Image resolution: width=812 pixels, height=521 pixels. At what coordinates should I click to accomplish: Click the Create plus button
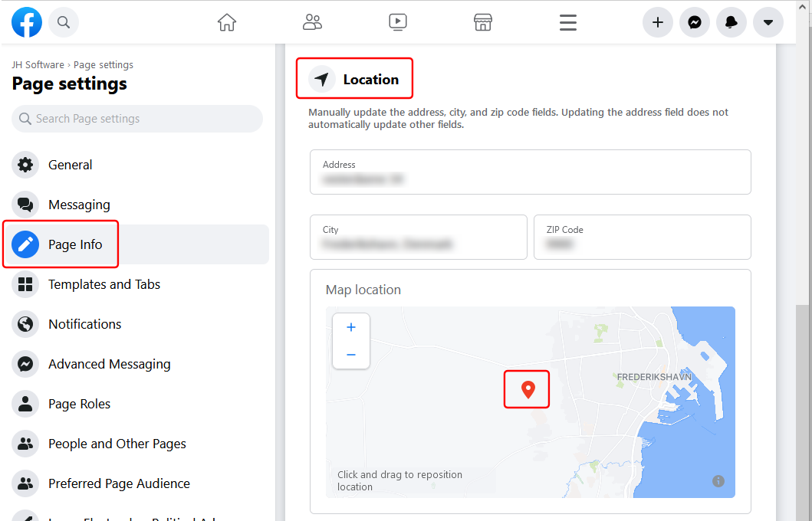coord(657,22)
